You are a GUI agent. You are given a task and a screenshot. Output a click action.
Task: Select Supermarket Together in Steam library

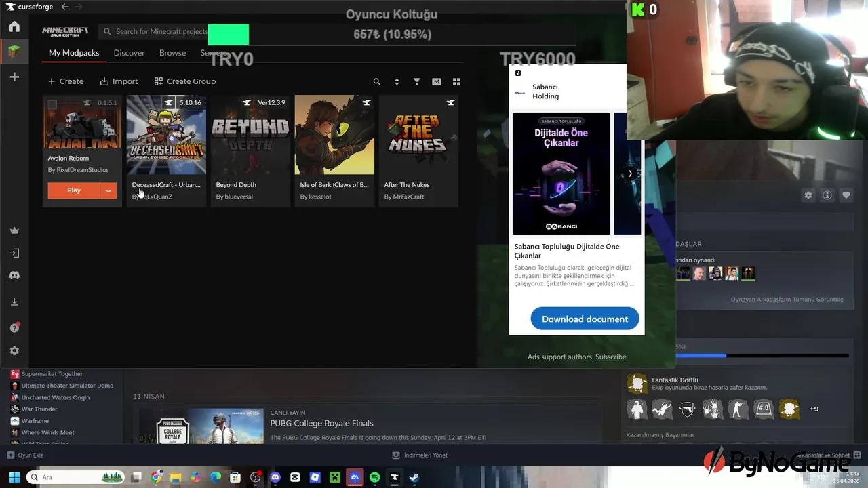[52, 373]
